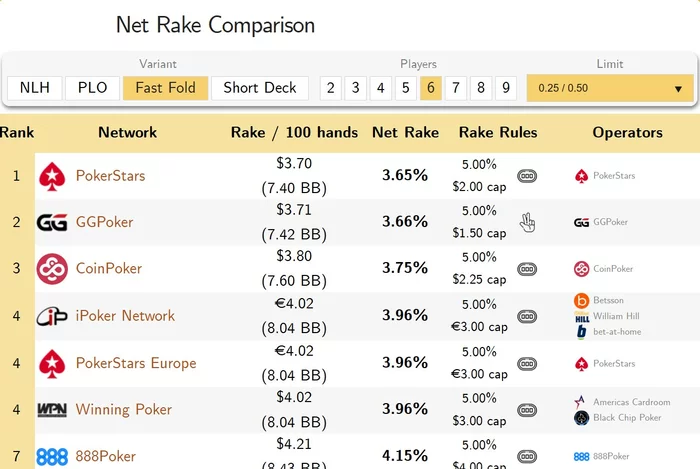The image size is (700, 469).
Task: Click the iPoker Network logo icon
Action: click(52, 316)
